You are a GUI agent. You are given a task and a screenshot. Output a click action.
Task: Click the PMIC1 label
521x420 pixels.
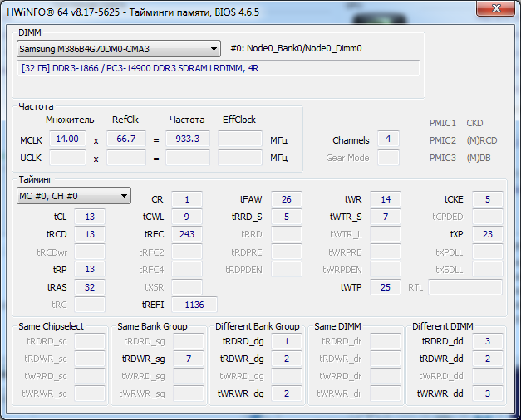pyautogui.click(x=443, y=123)
